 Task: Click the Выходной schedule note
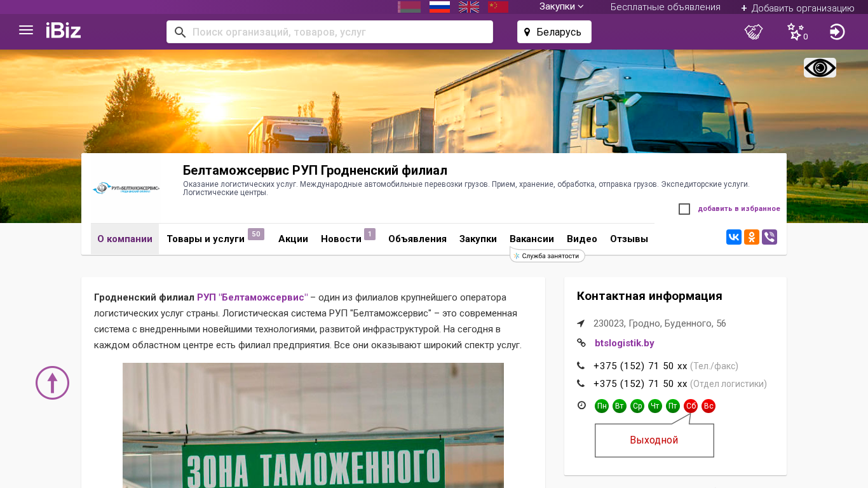click(x=654, y=440)
